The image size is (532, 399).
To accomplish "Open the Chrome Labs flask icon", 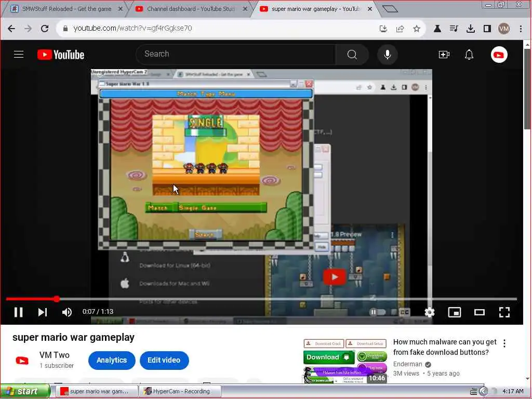I will point(437,29).
